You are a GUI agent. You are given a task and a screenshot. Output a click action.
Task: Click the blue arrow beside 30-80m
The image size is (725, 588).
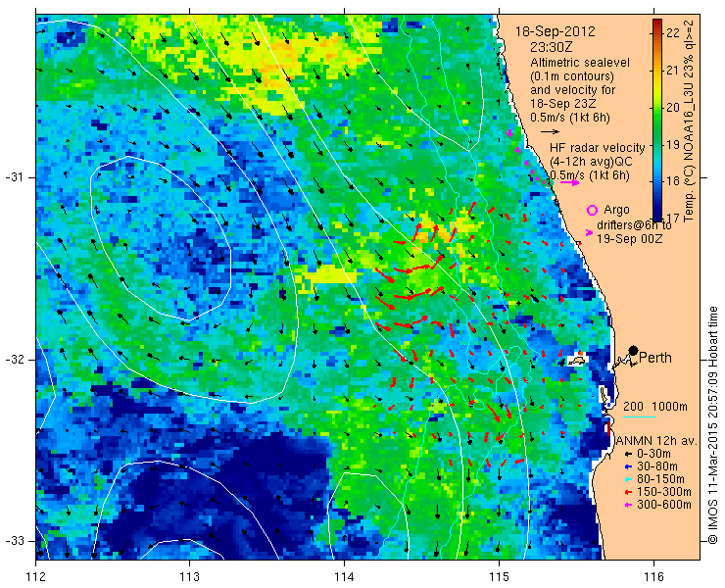pyautogui.click(x=627, y=466)
